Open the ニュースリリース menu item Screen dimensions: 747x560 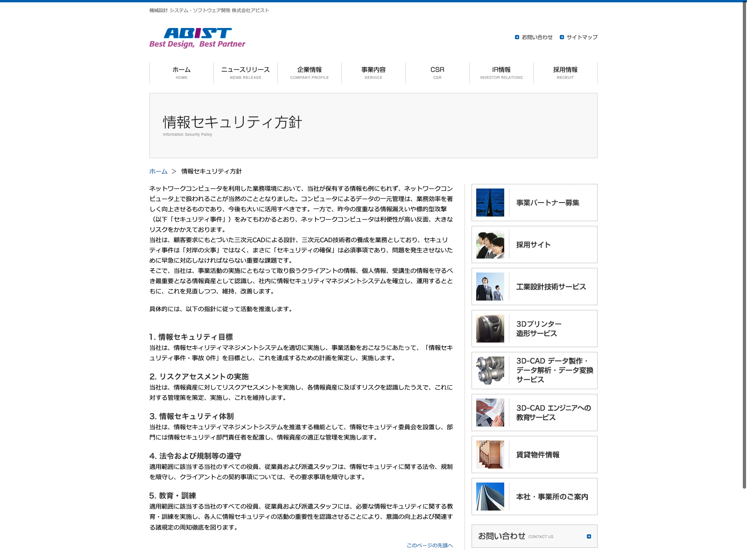coord(246,73)
